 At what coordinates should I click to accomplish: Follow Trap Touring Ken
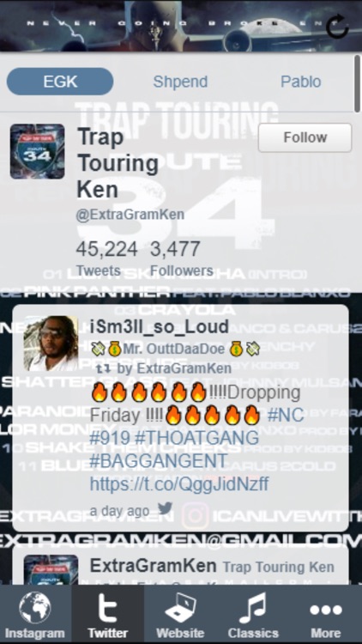[305, 137]
